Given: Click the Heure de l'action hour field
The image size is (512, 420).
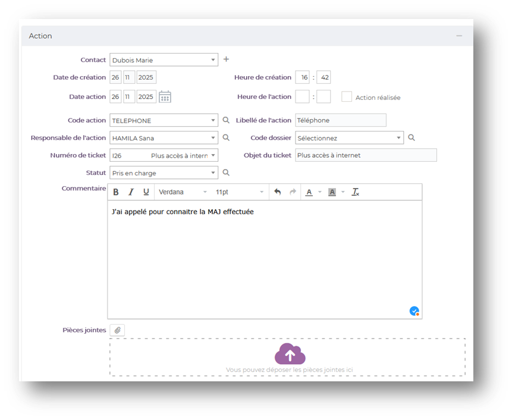Looking at the screenshot, I should (302, 97).
